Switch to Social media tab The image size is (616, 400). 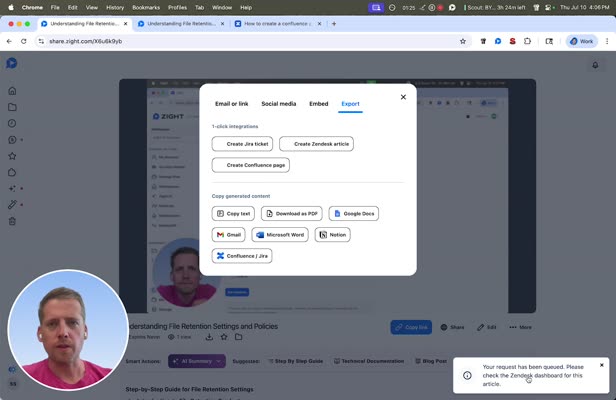pyautogui.click(x=279, y=104)
